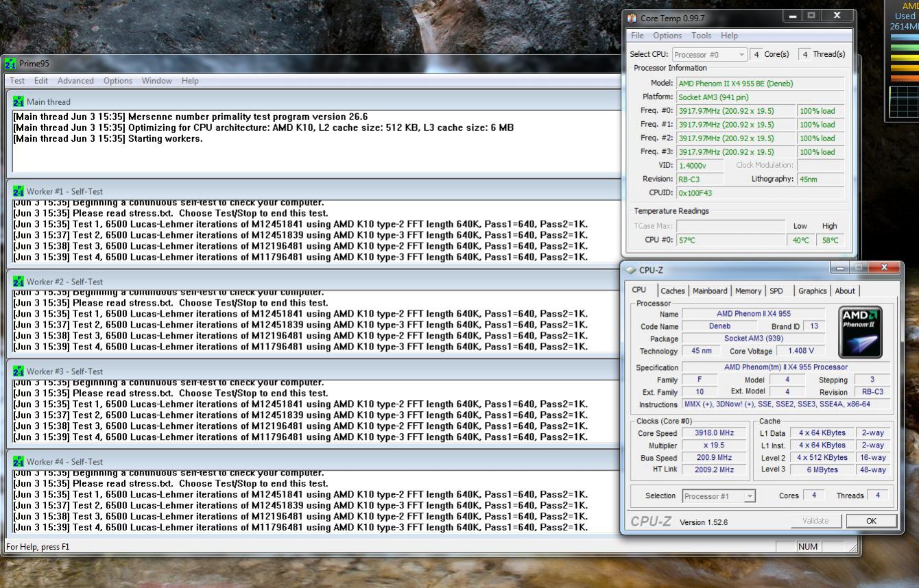Open the Options menu in Core Temp
This screenshot has width=919, height=588.
pyautogui.click(x=667, y=36)
